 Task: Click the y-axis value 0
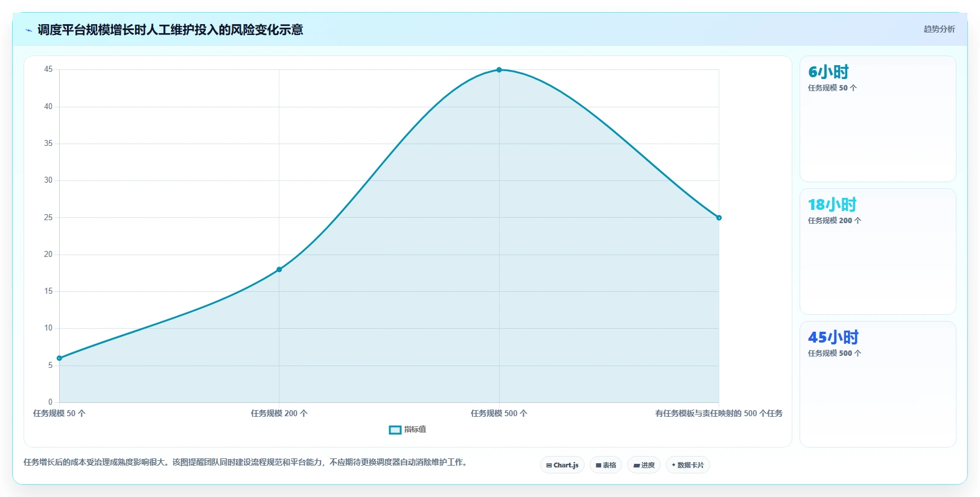[51, 402]
